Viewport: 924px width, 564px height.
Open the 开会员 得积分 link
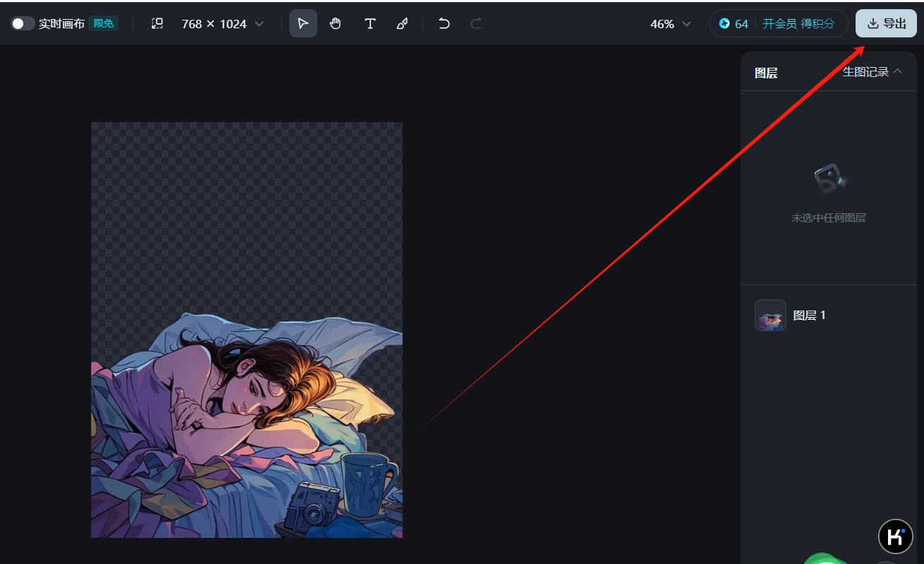point(798,23)
